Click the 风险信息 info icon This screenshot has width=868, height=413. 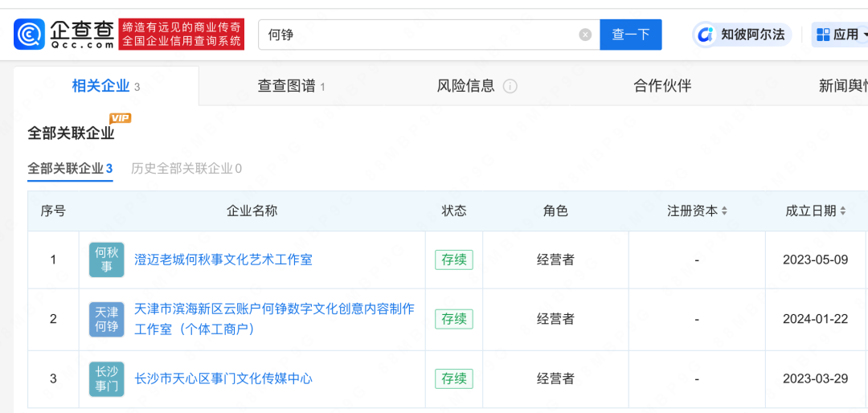510,86
